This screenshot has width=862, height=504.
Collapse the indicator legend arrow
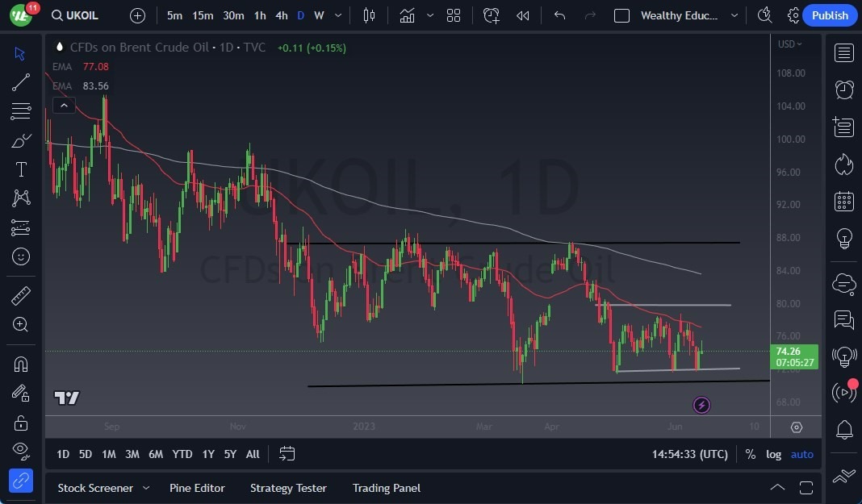point(64,105)
